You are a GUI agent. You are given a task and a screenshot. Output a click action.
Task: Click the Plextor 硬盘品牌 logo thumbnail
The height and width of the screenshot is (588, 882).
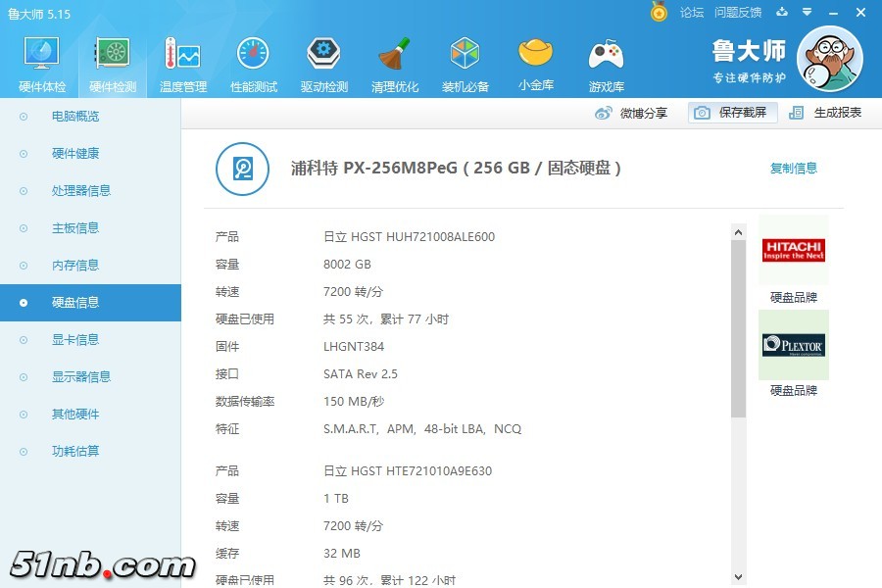pyautogui.click(x=794, y=346)
